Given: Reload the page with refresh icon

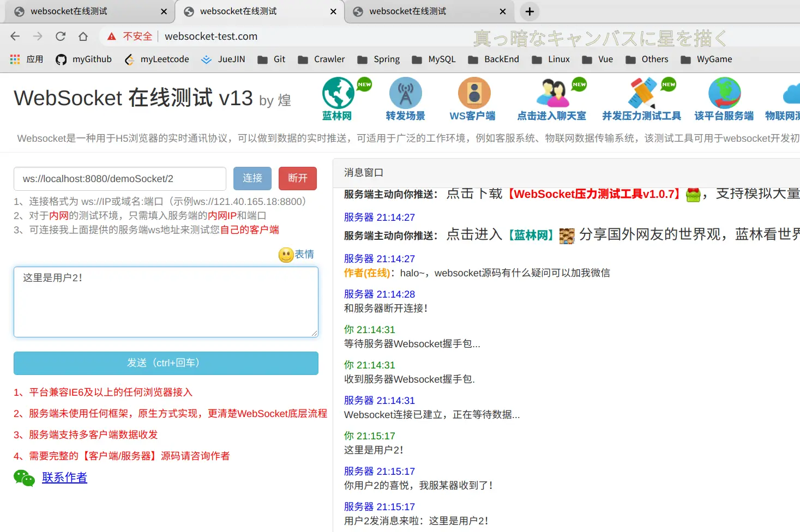Looking at the screenshot, I should (61, 37).
